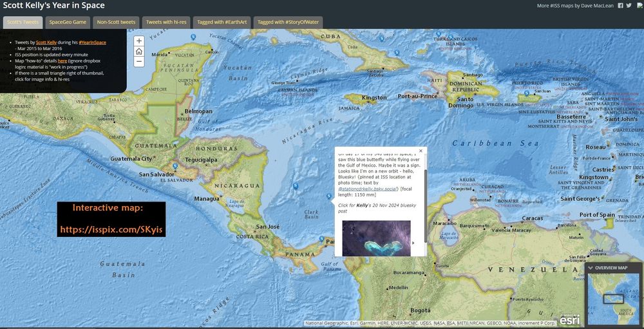Click the Bogotá city label
Image resolution: width=644 pixels, height=329 pixels.
click(x=420, y=310)
